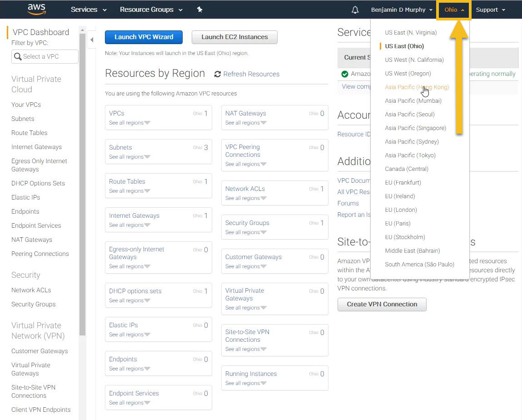Expand See all regions under Subnets card
522x420 pixels.
pos(129,157)
